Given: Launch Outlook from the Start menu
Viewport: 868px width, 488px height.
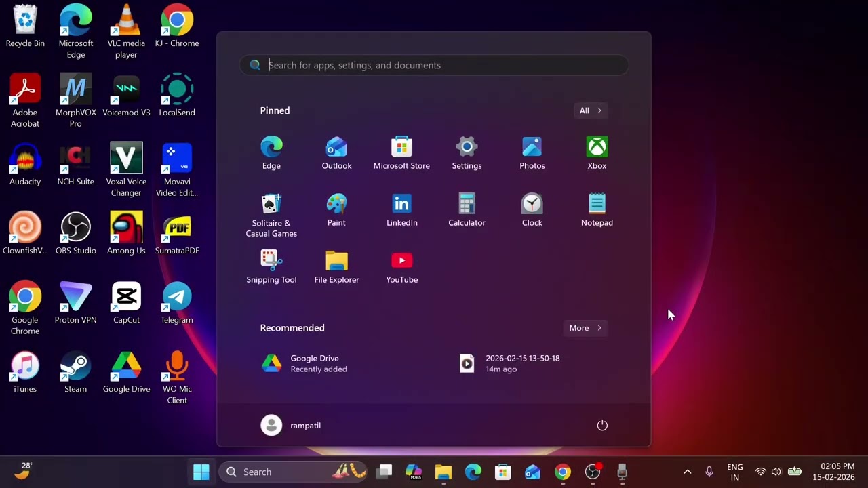Looking at the screenshot, I should tap(336, 153).
